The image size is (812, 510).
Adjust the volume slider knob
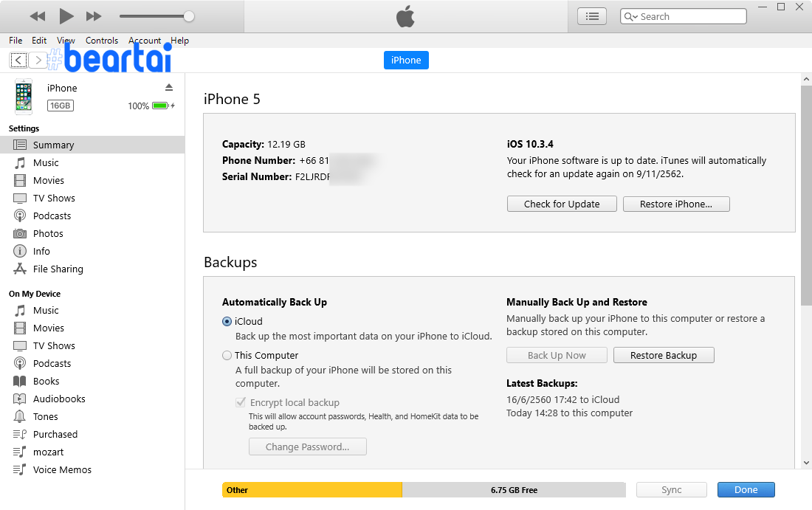(x=189, y=16)
